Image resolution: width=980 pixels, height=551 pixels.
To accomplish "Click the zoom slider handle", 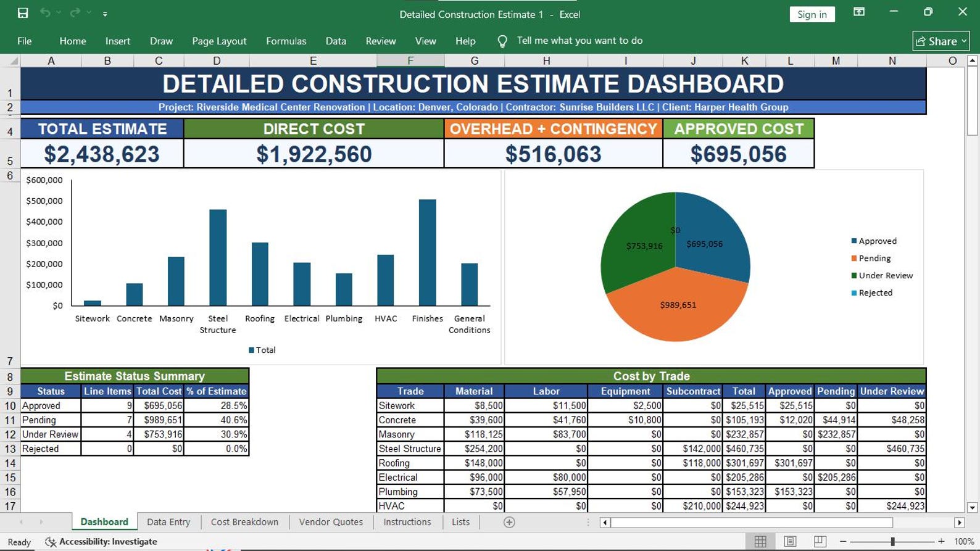I will click(892, 542).
